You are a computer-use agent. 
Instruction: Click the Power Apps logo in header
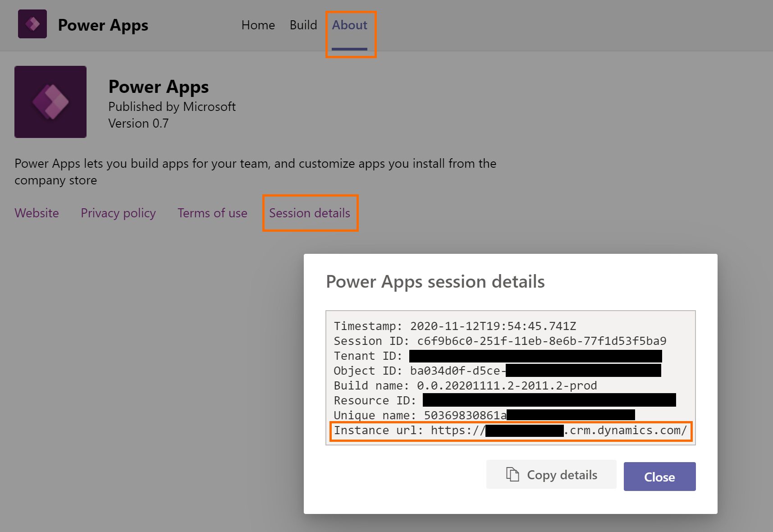click(32, 24)
